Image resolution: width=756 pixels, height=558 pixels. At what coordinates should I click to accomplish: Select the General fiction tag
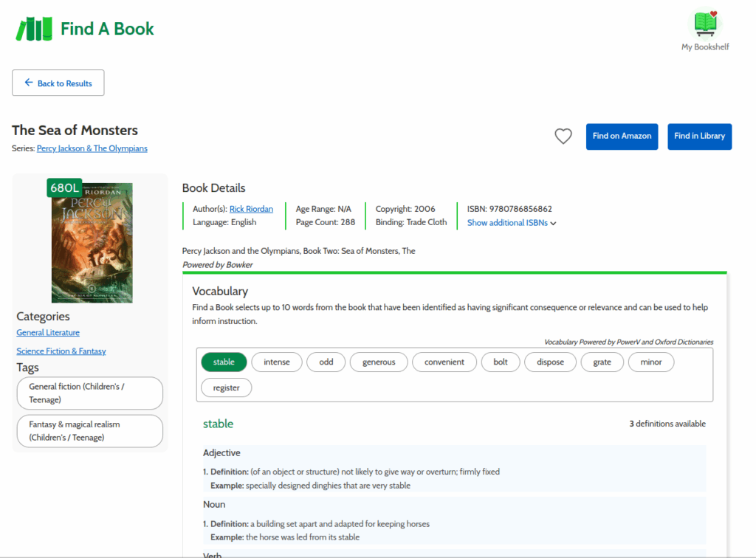[89, 393]
